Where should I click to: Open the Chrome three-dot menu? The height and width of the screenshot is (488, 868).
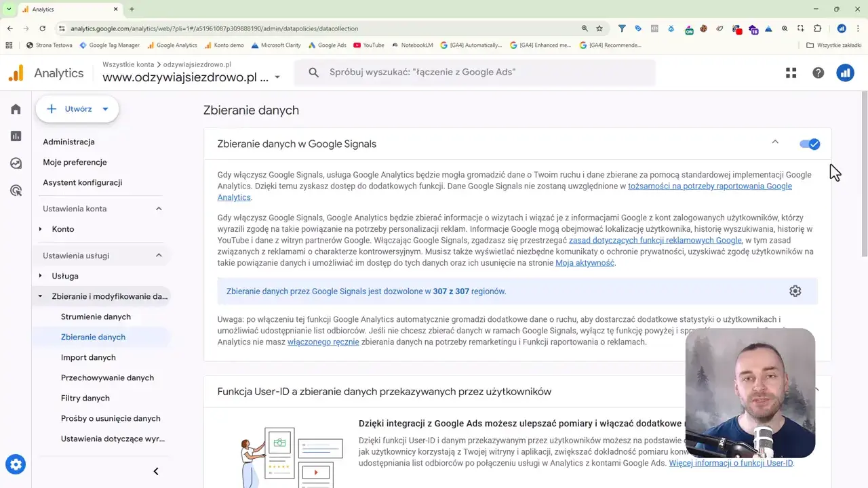(x=858, y=28)
